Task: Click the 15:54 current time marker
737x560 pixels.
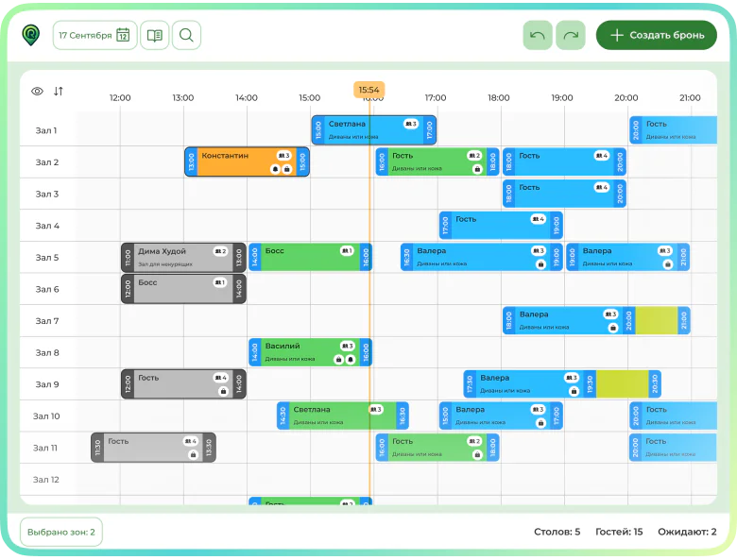Action: [368, 90]
